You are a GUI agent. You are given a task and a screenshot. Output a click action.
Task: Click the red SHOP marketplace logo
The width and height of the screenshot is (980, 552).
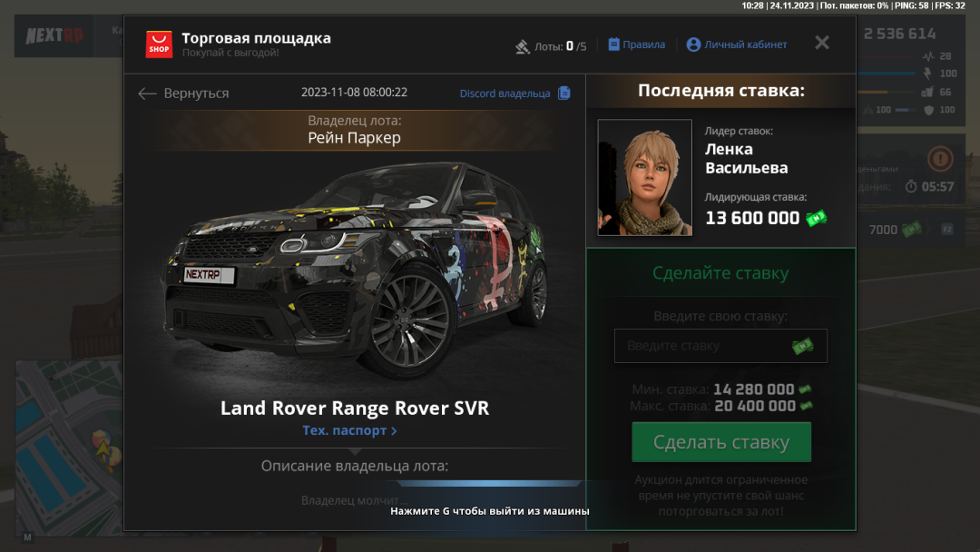pyautogui.click(x=159, y=44)
